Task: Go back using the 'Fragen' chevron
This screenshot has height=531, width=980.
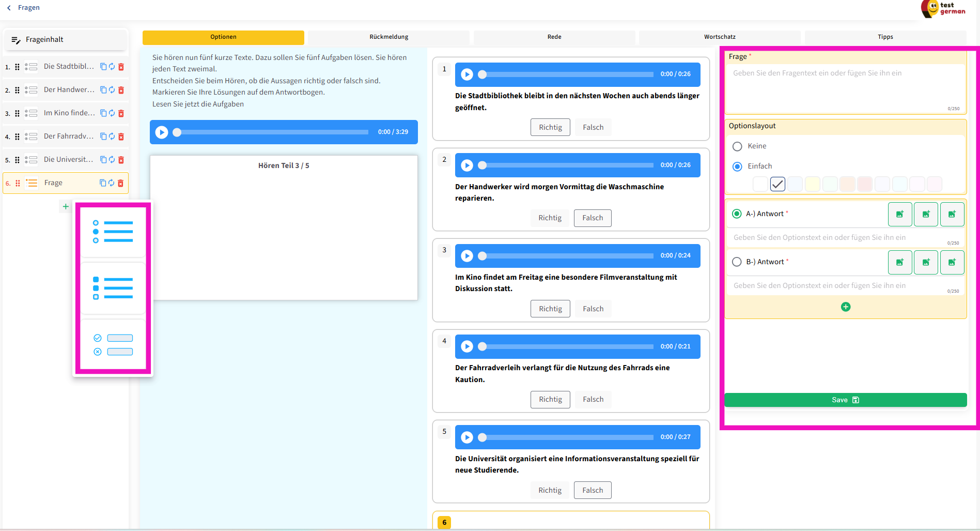Action: pos(9,8)
